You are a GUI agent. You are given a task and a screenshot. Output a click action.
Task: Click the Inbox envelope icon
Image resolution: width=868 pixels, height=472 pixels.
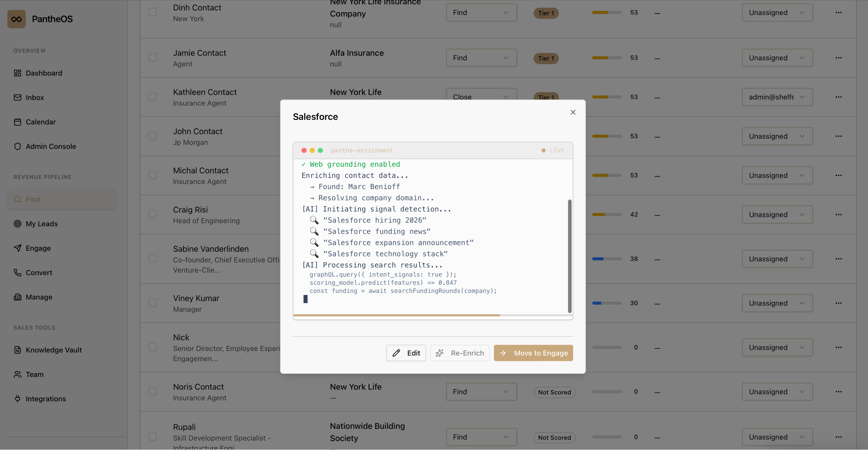[18, 97]
